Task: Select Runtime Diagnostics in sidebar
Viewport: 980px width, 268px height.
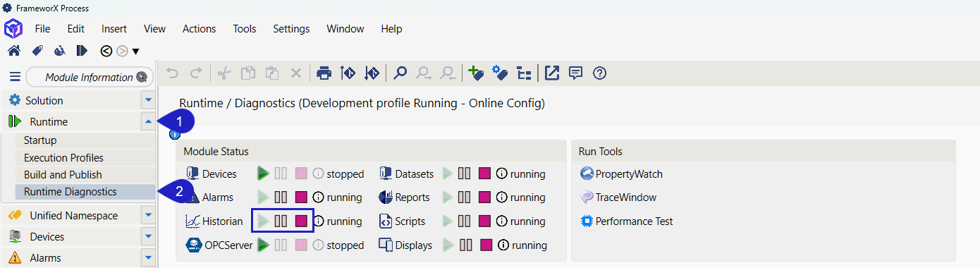Action: (85, 192)
